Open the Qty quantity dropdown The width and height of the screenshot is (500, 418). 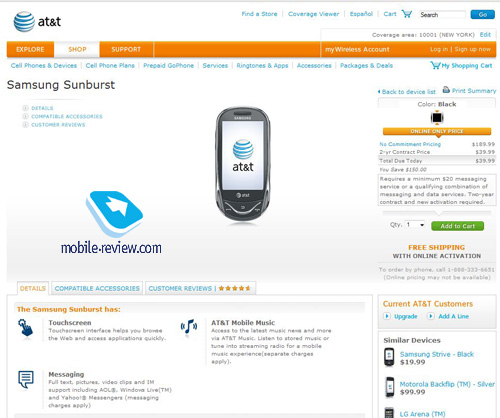tap(415, 225)
